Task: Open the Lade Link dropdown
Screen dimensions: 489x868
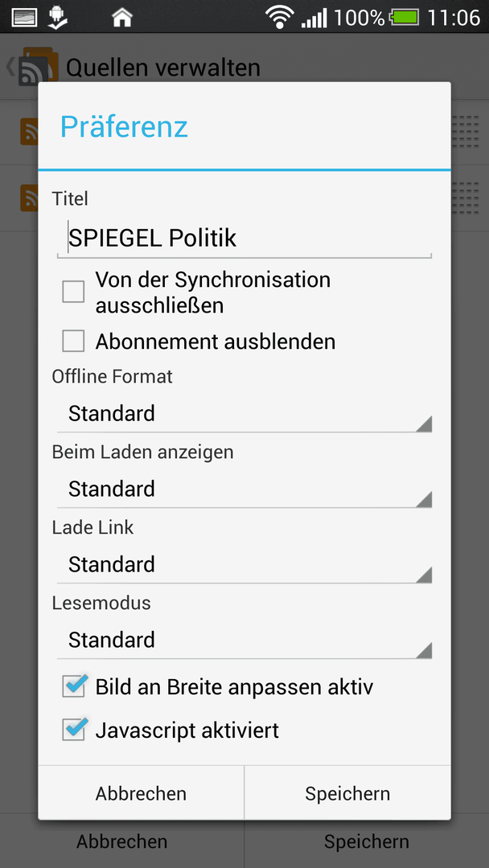Action: tap(244, 565)
